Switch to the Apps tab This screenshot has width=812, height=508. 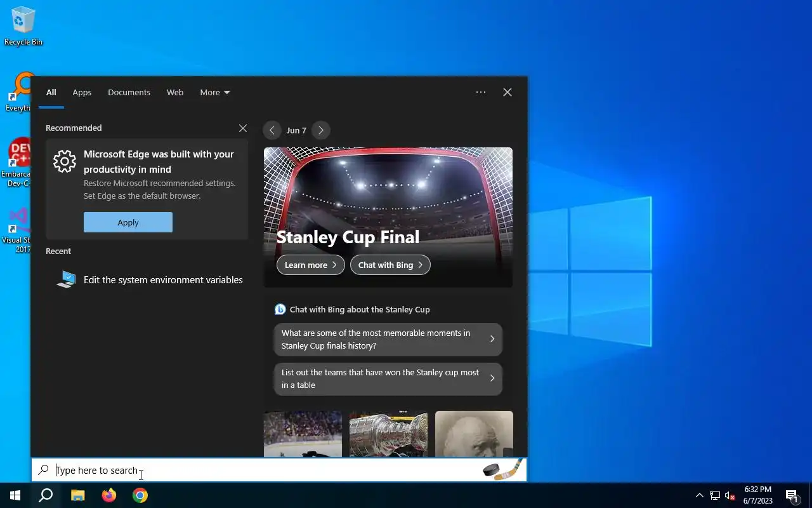[82, 92]
